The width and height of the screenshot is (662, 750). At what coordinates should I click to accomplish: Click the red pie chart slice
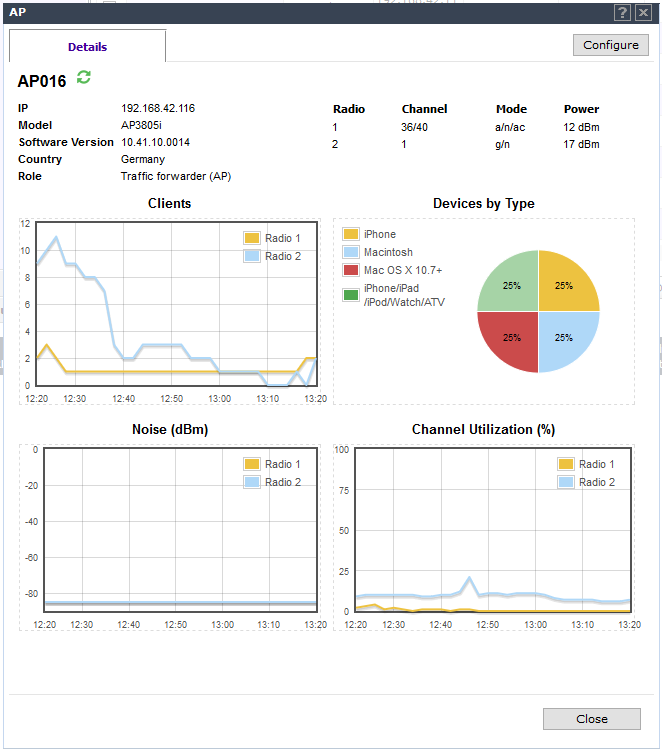[512, 338]
